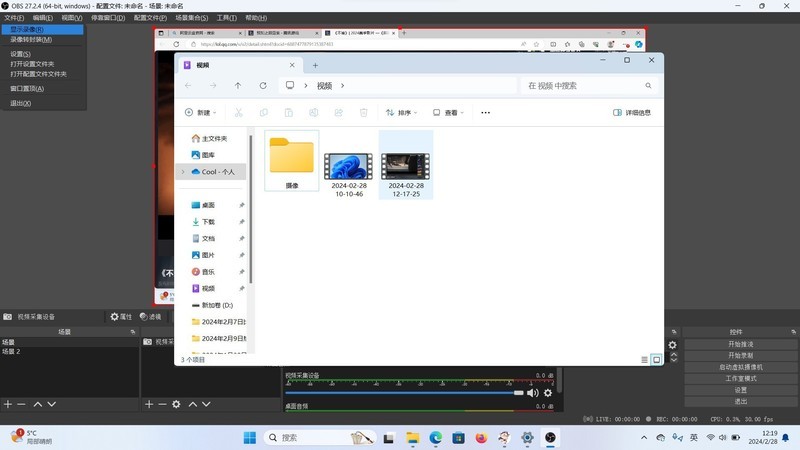The height and width of the screenshot is (450, 800).
Task: Select 主文件夹 in the navigation pane
Action: [209, 139]
